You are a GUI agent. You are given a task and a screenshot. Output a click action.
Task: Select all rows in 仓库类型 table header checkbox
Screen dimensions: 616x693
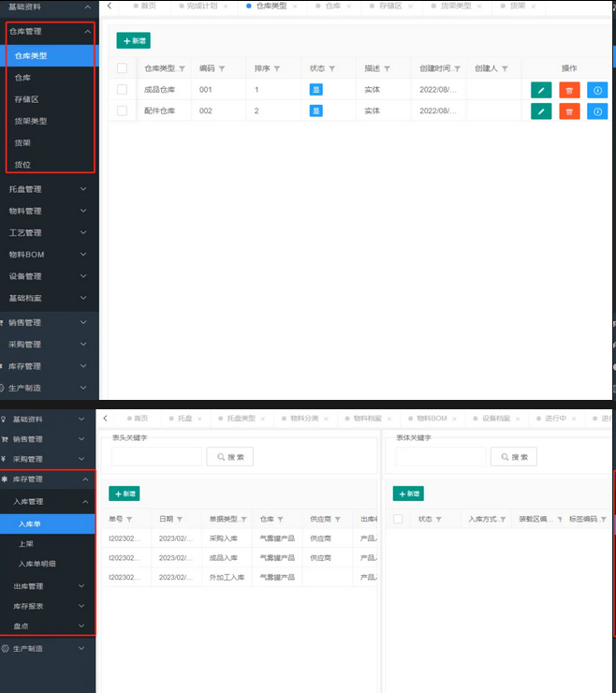point(123,68)
